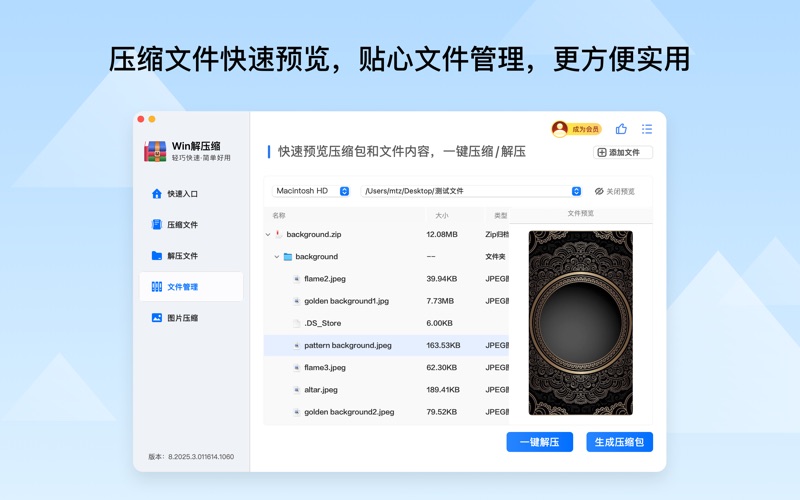The image size is (800, 500).
Task: Sort by the 大小 column header
Action: pyautogui.click(x=442, y=215)
